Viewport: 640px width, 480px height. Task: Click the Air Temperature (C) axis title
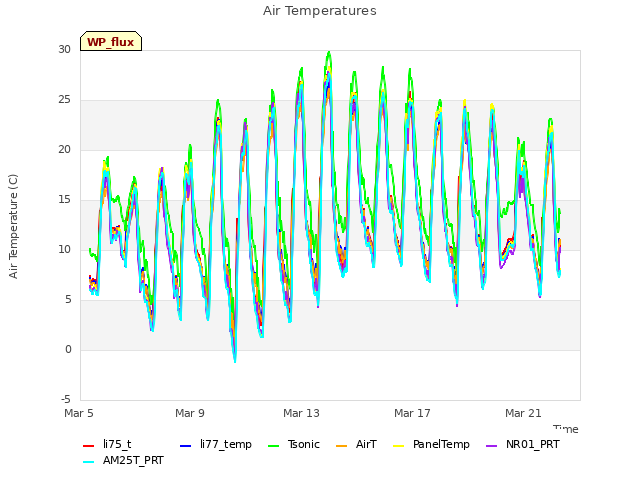(x=13, y=227)
